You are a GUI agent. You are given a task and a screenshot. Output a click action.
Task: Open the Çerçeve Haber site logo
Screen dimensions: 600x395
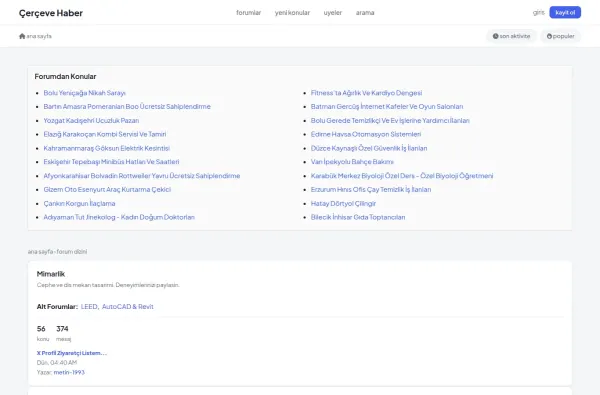51,13
